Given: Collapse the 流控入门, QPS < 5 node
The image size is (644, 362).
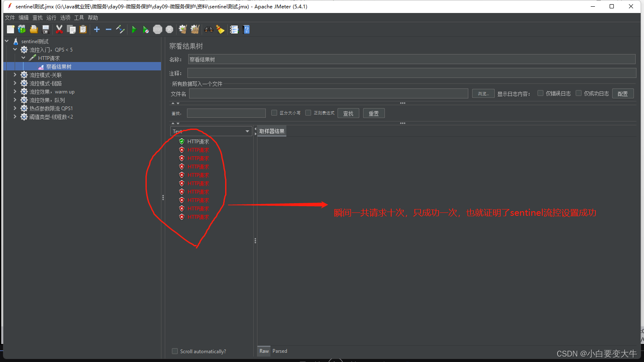Looking at the screenshot, I should (x=15, y=49).
